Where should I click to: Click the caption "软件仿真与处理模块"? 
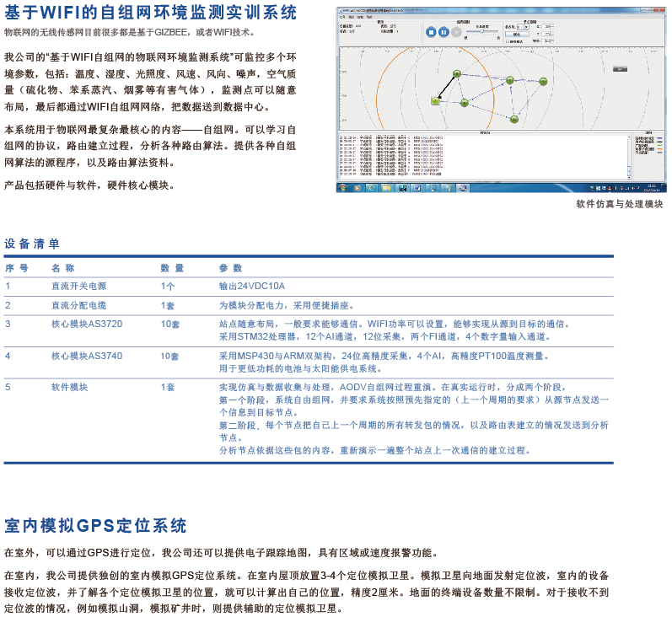[x=619, y=204]
